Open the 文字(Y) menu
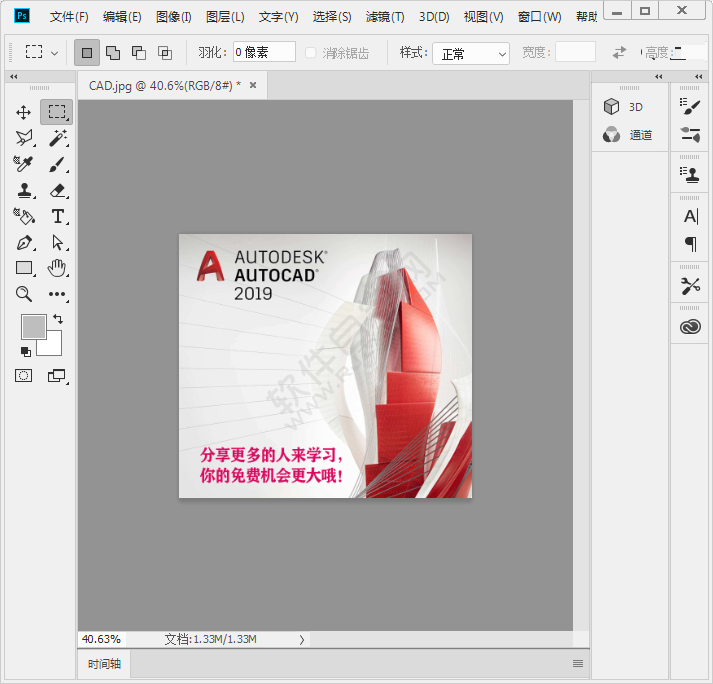The image size is (713, 684). pyautogui.click(x=278, y=17)
